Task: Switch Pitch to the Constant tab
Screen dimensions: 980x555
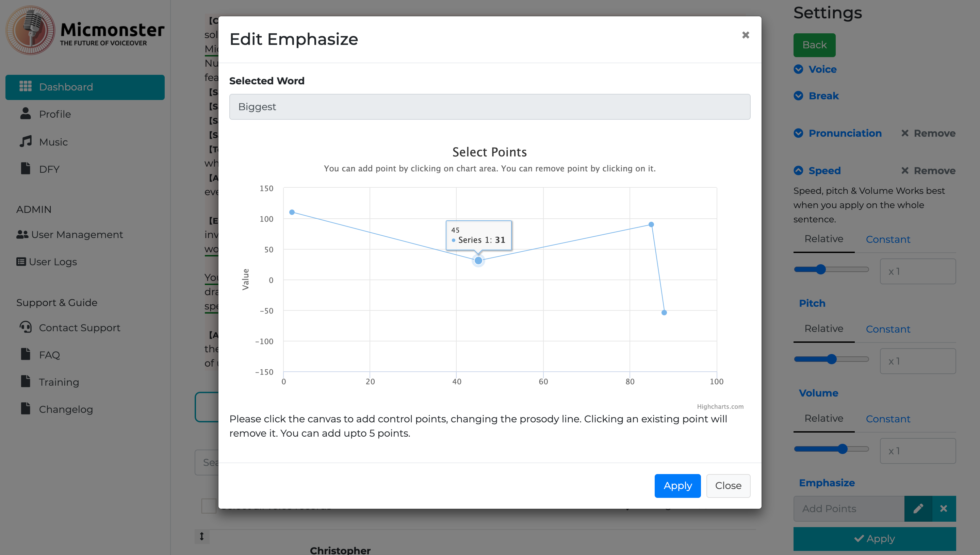Action: 888,329
